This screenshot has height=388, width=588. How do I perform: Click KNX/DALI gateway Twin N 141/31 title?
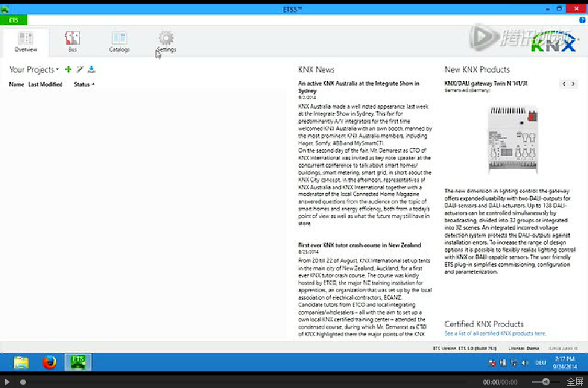click(x=486, y=83)
